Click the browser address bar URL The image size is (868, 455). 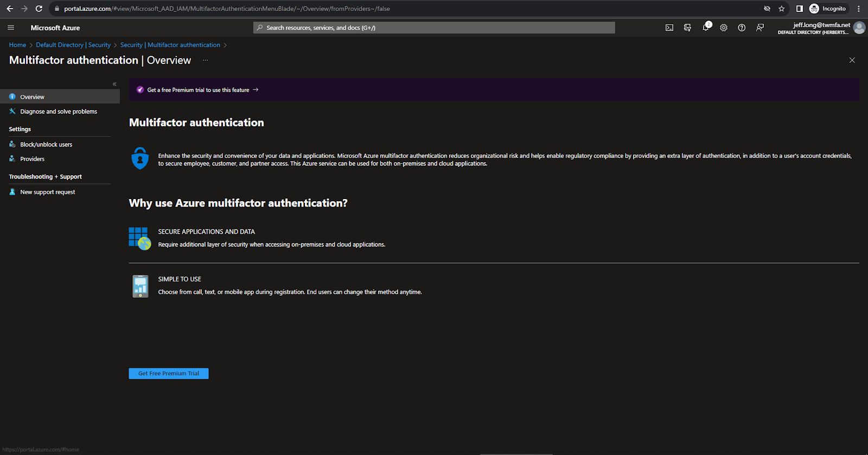227,9
